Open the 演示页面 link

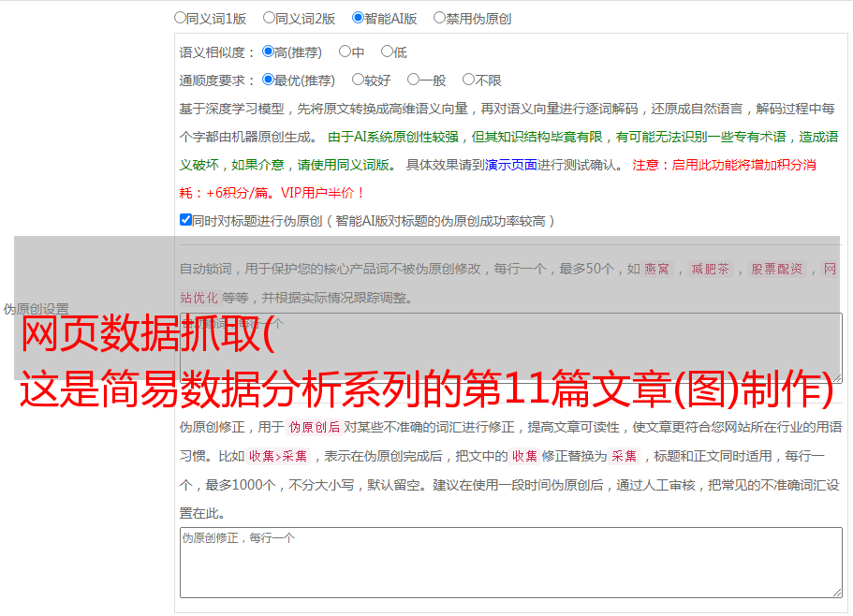coord(511,165)
